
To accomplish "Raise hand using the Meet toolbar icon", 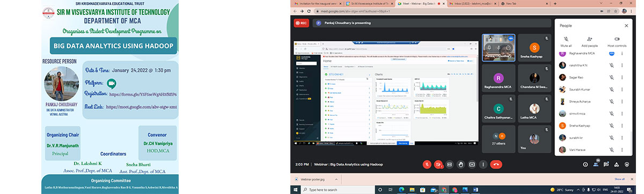I will click(460, 165).
